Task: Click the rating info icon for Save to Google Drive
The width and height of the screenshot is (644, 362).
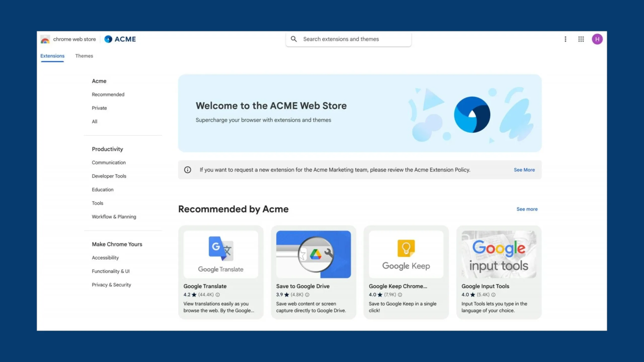Action: (x=307, y=295)
